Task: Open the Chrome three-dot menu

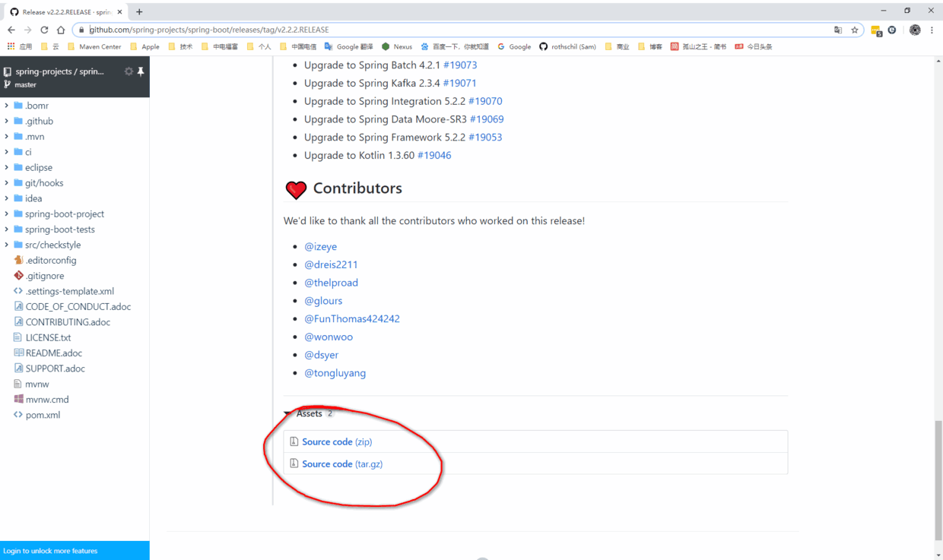Action: pyautogui.click(x=932, y=30)
